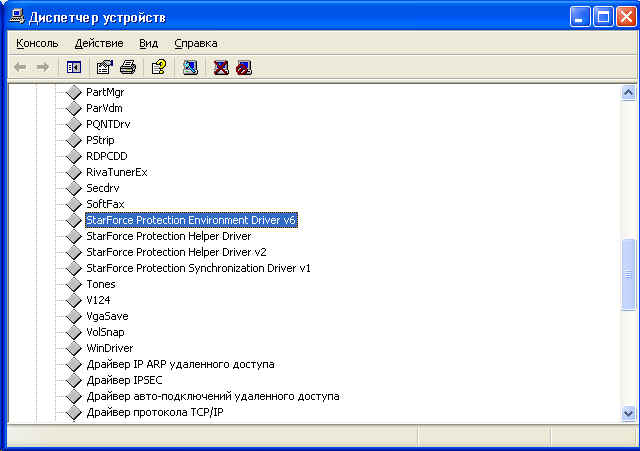This screenshot has height=451, width=640.
Task: Select Драйвер протокола TCP/IP entry
Action: [x=155, y=412]
